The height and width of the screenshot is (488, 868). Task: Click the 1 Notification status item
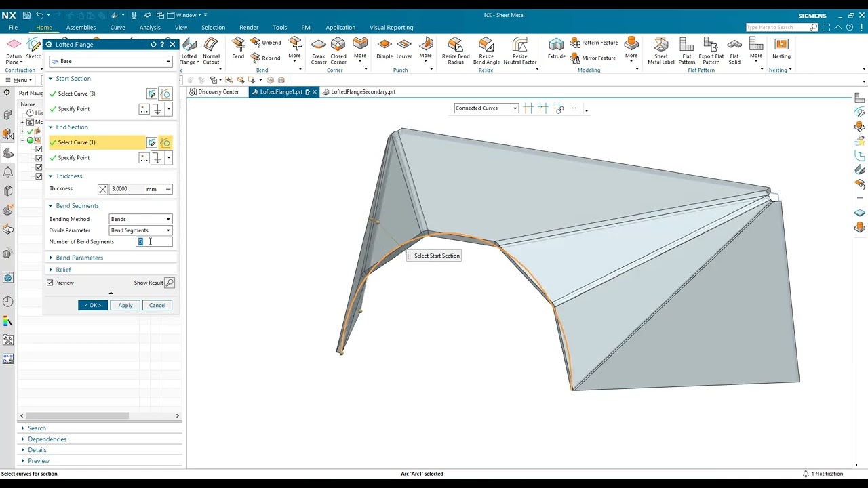(823, 474)
